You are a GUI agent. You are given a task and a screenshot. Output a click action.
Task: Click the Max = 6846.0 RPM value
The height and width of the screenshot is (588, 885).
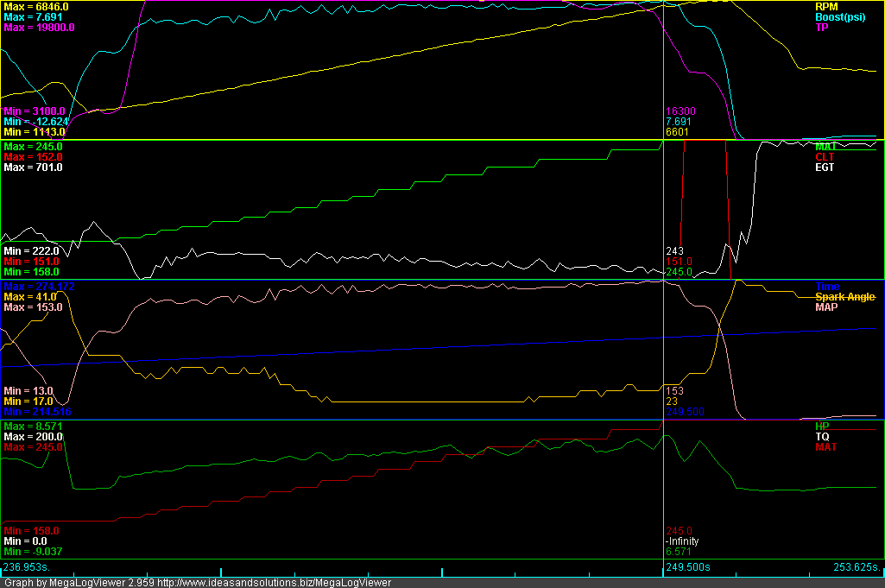[36, 6]
